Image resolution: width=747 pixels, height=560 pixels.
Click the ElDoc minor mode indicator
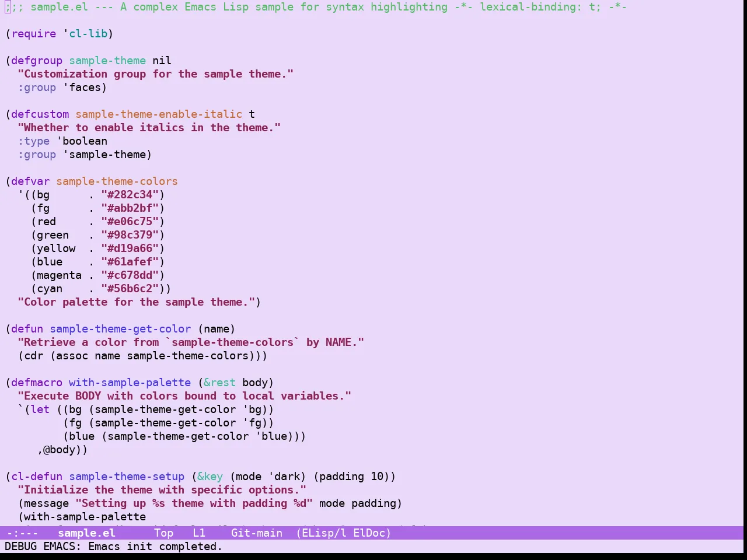pos(369,533)
